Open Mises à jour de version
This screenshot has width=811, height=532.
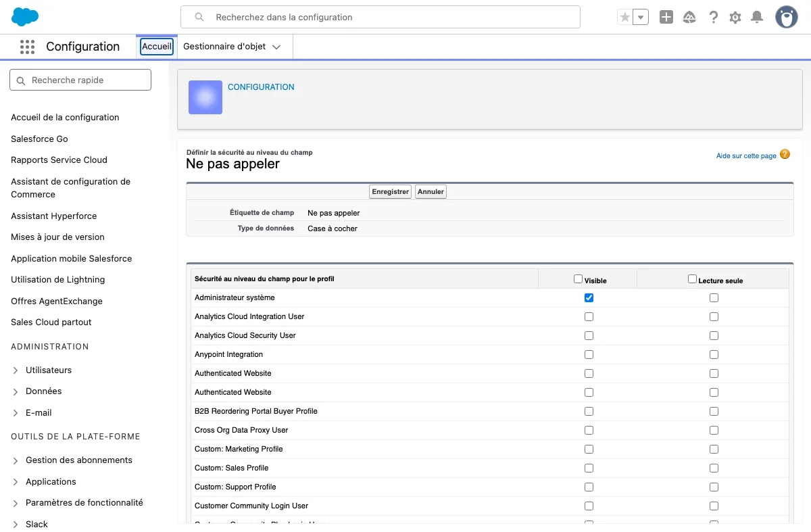[x=57, y=237]
